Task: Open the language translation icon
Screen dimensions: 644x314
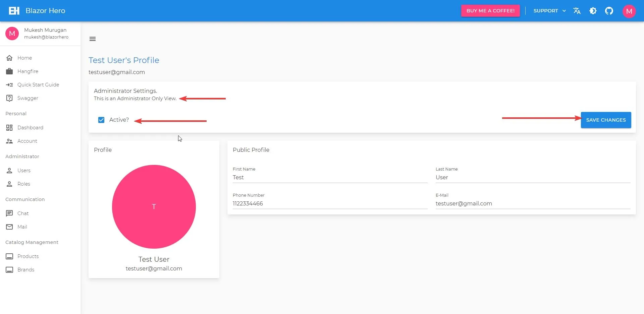Action: click(577, 11)
